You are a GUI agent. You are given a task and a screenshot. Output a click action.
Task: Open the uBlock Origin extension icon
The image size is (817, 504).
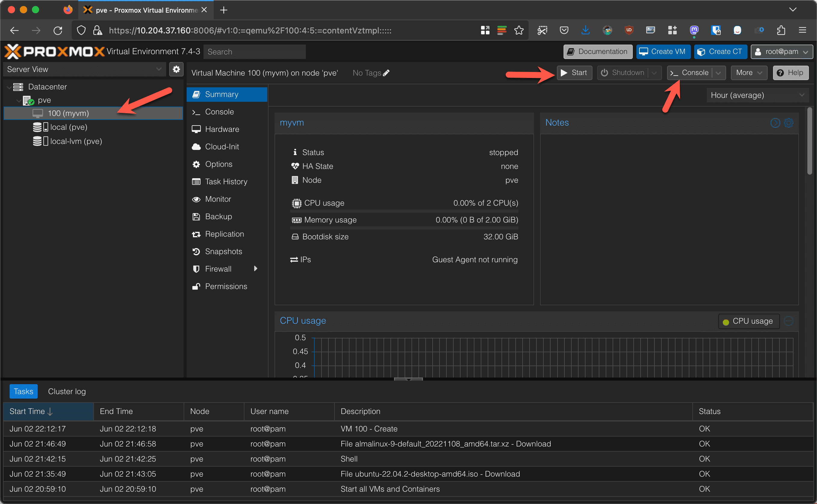[x=629, y=30]
